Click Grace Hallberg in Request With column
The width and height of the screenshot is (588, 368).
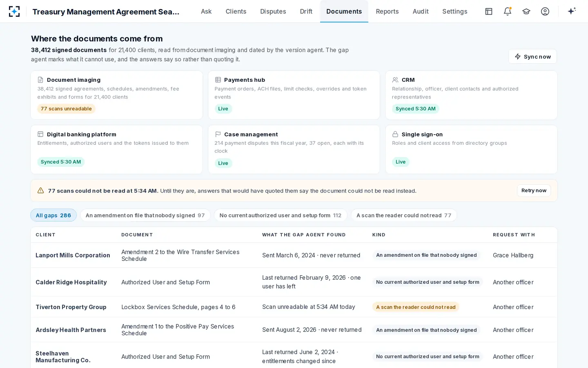tap(513, 255)
